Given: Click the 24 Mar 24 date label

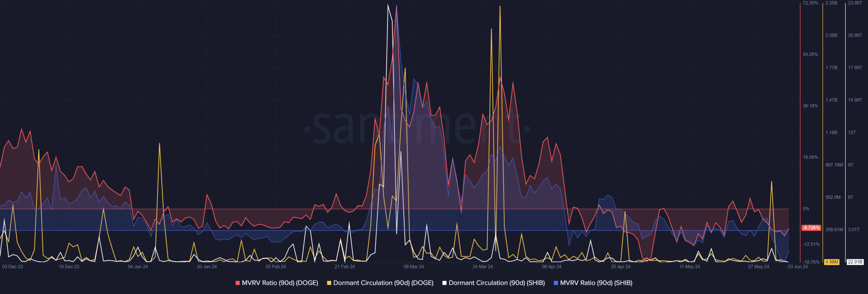Looking at the screenshot, I should (483, 267).
